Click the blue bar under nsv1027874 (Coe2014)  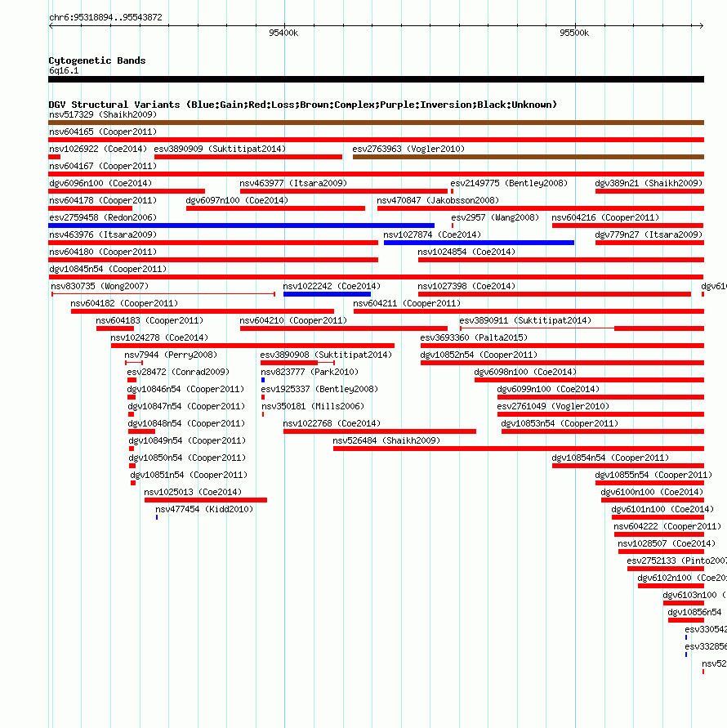(x=479, y=243)
